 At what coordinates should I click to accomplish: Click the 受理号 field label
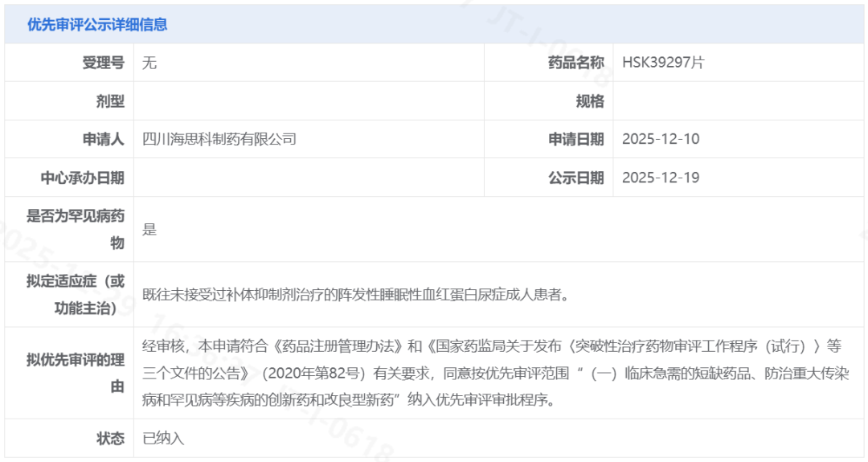[x=103, y=63]
